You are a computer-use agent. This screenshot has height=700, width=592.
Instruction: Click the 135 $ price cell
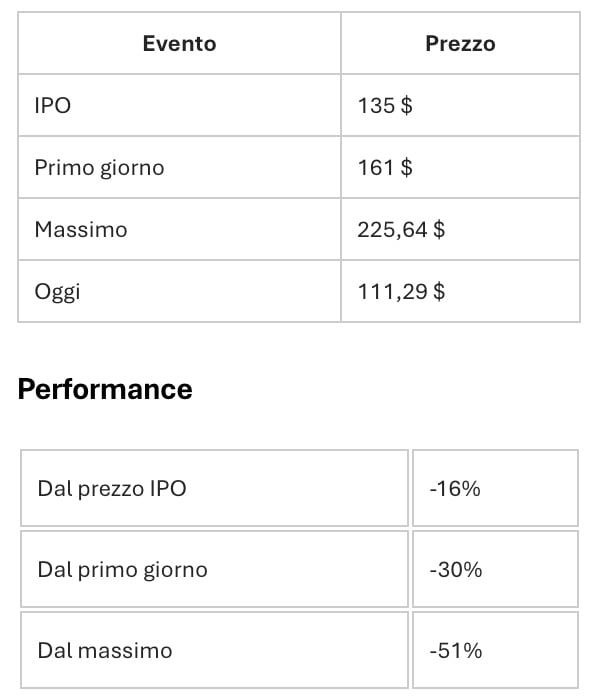[460, 105]
